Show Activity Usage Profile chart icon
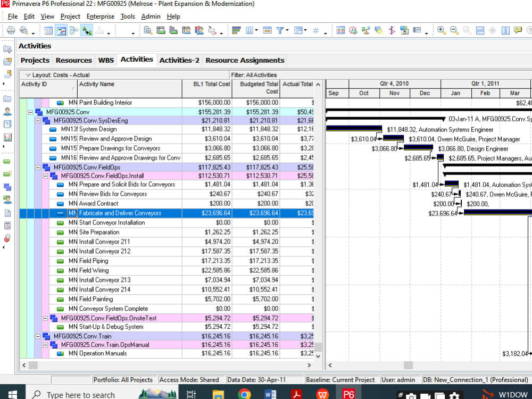 173,30
